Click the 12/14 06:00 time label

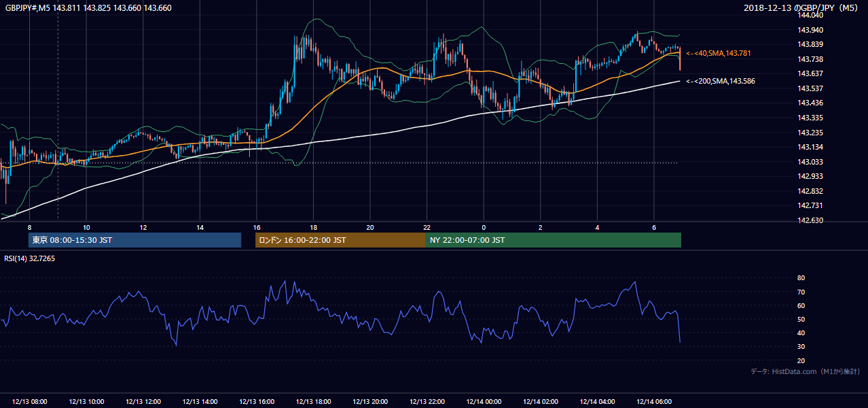(654, 402)
